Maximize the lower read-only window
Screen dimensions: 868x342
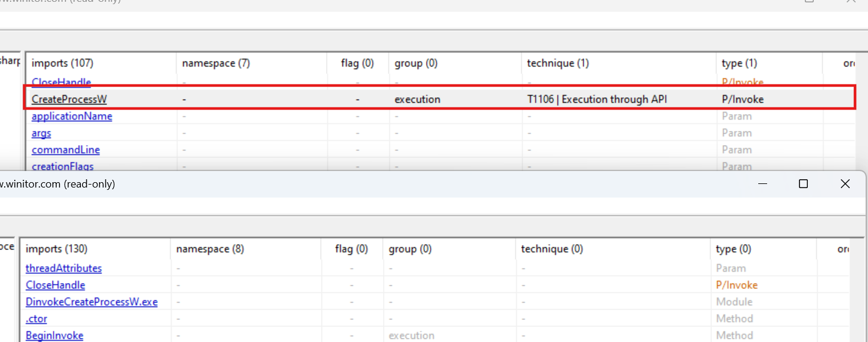coord(803,184)
